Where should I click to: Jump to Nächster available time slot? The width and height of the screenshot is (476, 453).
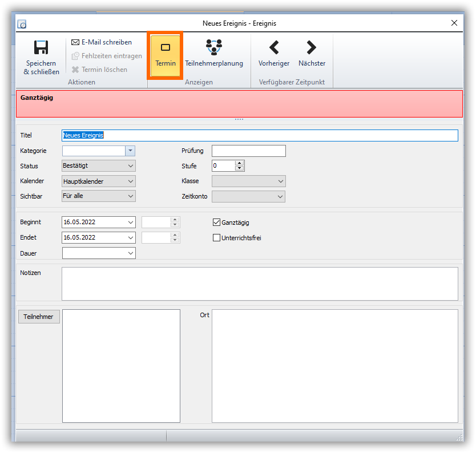[x=312, y=47]
